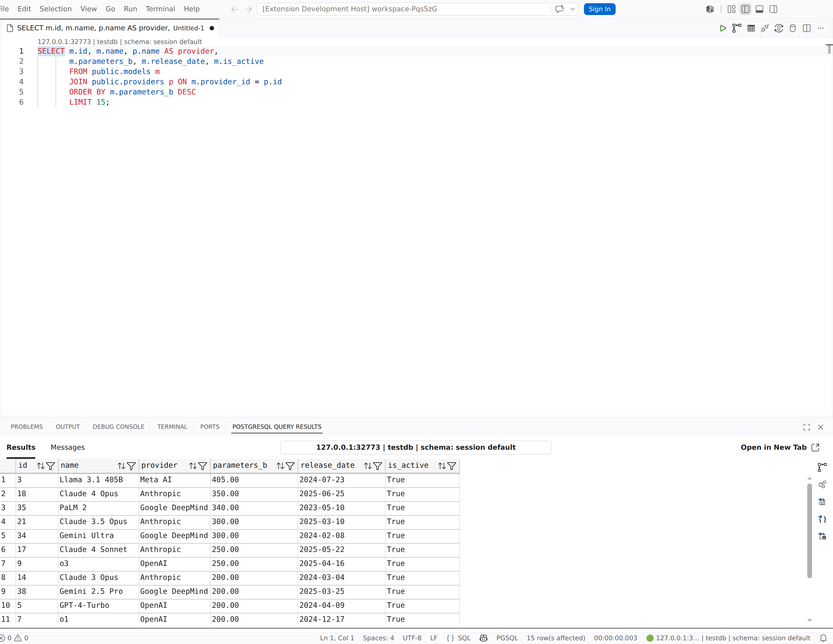Toggle the secondary side bar
833x644 pixels.
point(773,9)
